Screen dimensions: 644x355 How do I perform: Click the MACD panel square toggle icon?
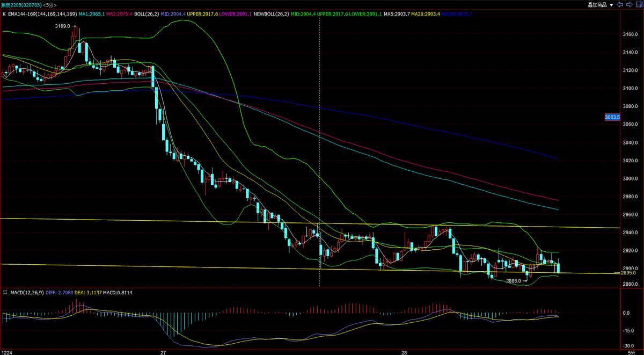[x=5, y=292]
